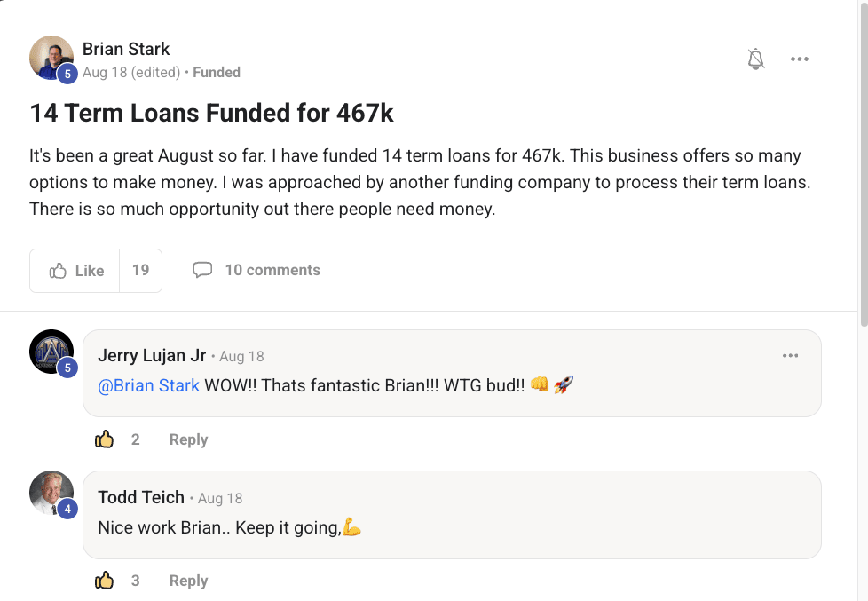Screen dimensions: 868x601
Task: Open Todd Teich's profile name
Action: 141,497
